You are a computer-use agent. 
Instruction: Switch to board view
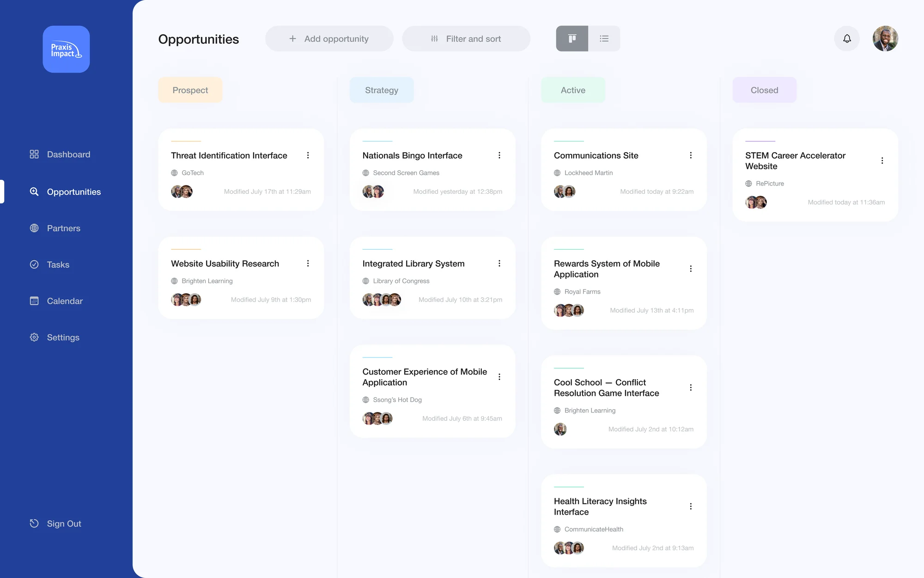click(572, 38)
